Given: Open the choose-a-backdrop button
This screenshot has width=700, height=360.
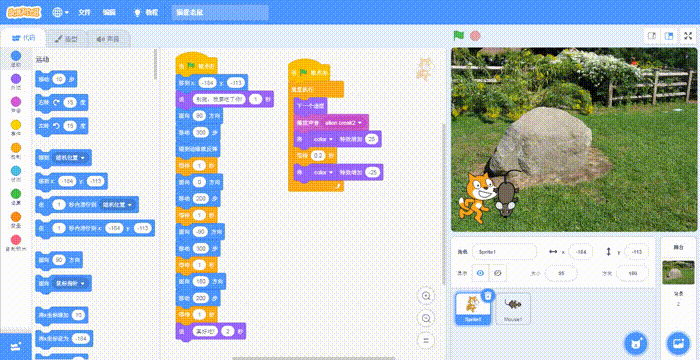Looking at the screenshot, I should pyautogui.click(x=678, y=343).
